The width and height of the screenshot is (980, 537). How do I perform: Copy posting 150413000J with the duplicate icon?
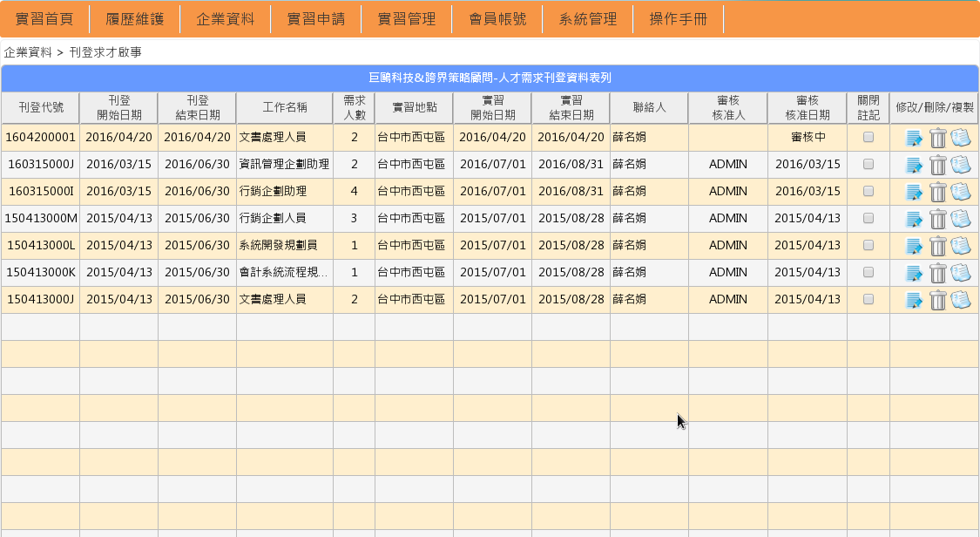961,299
